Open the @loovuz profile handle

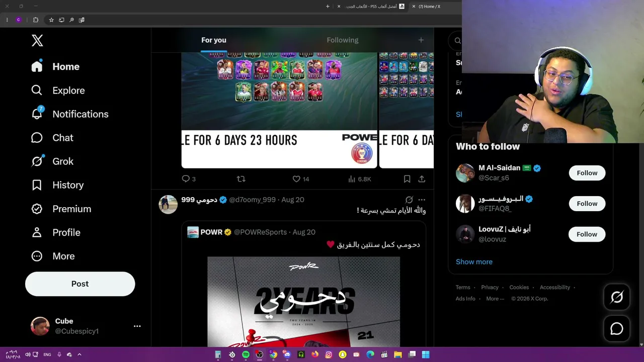(x=492, y=239)
